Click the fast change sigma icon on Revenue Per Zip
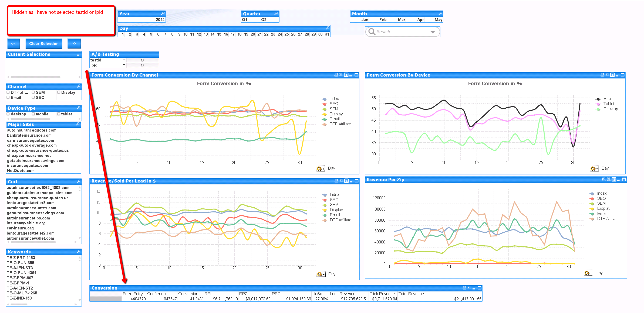This screenshot has height=313, width=644. coord(614,180)
